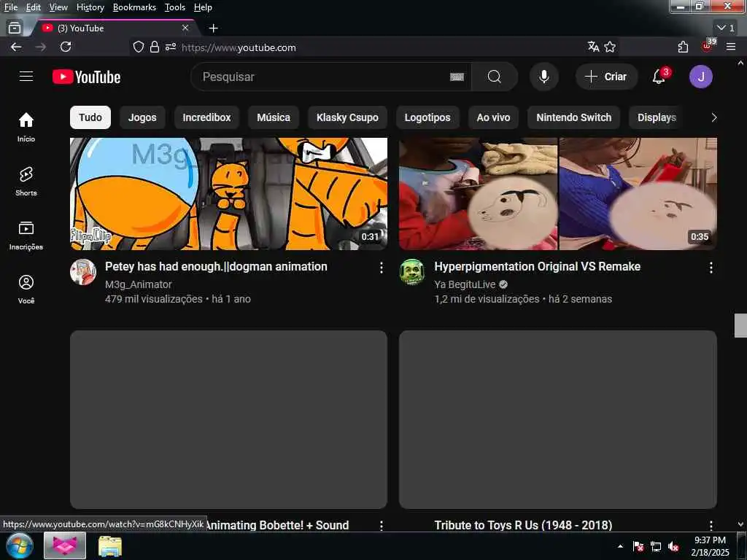Open the Windows Start button
The height and width of the screenshot is (560, 747).
(19, 545)
